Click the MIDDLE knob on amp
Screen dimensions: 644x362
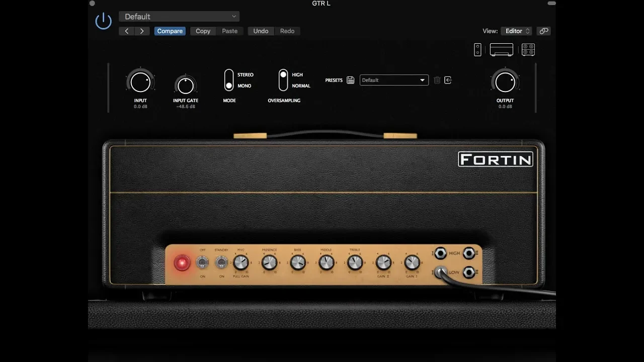click(x=326, y=262)
